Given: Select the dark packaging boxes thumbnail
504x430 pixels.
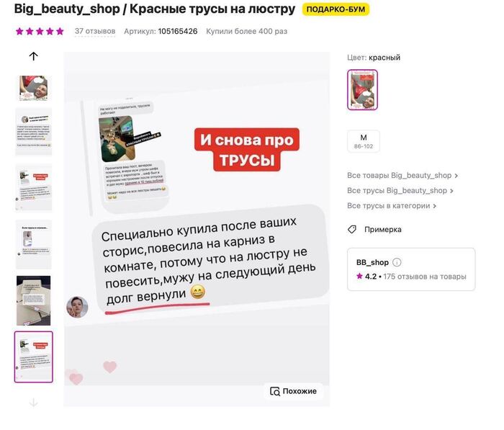Looking at the screenshot, I should click(x=33, y=300).
